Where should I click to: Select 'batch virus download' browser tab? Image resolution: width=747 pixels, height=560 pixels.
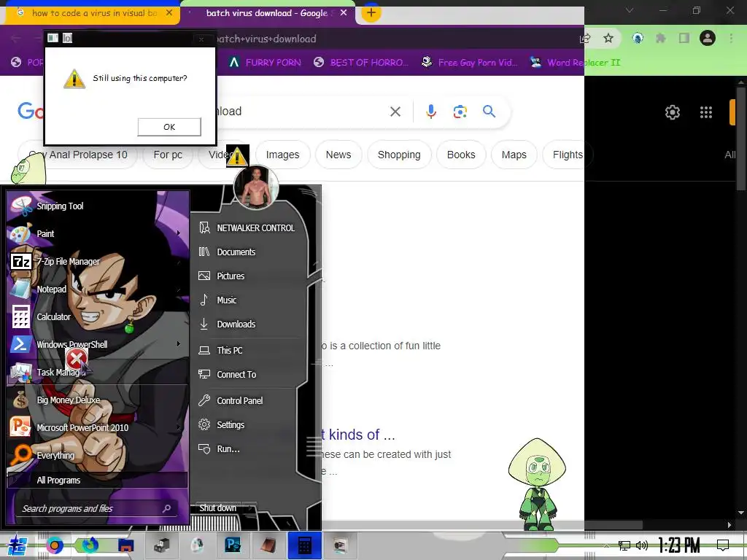(x=267, y=13)
